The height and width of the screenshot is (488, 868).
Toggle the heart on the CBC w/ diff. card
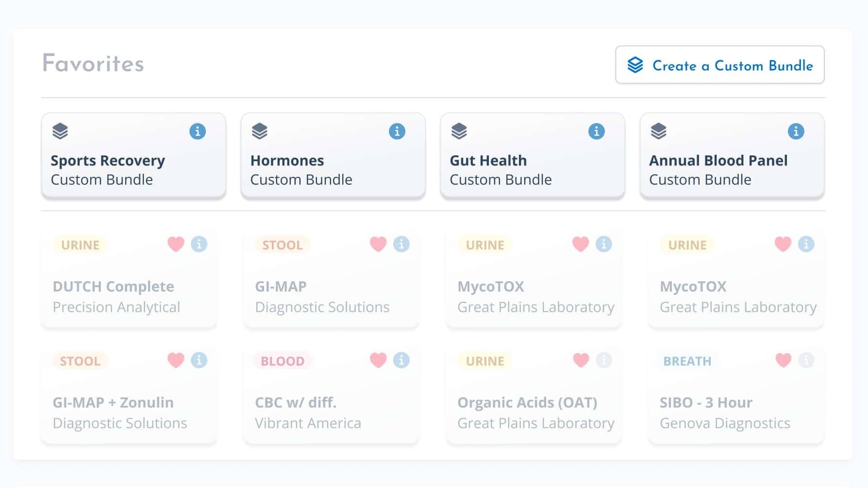(x=378, y=360)
